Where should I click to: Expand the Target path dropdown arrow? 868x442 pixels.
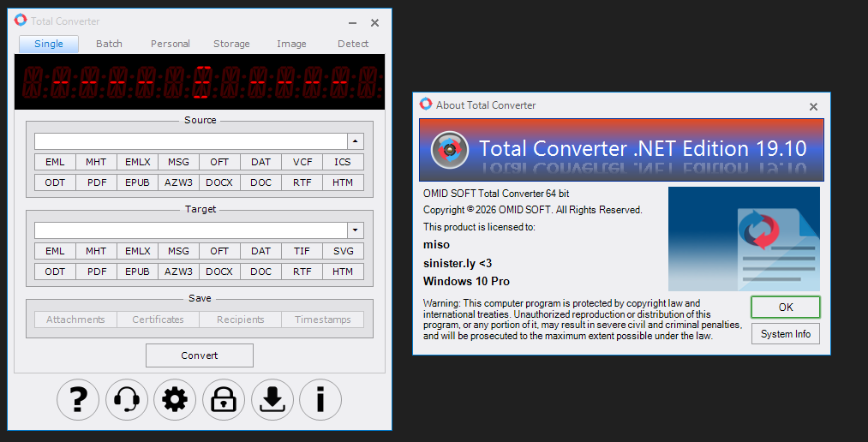(356, 230)
